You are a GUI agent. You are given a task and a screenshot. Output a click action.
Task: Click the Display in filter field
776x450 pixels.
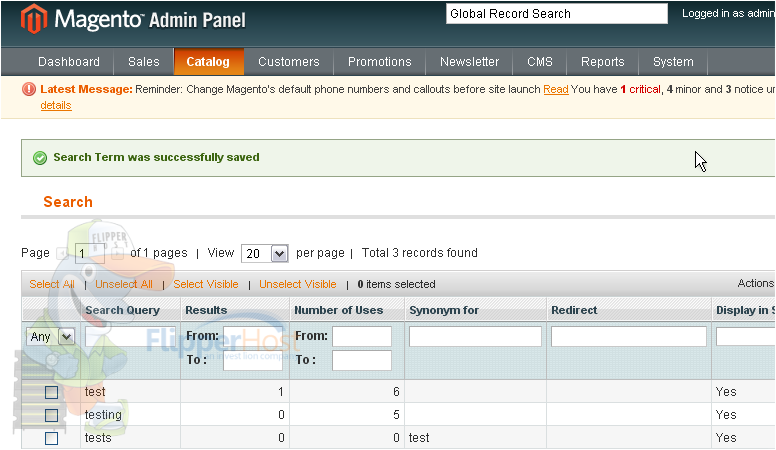pyautogui.click(x=746, y=337)
